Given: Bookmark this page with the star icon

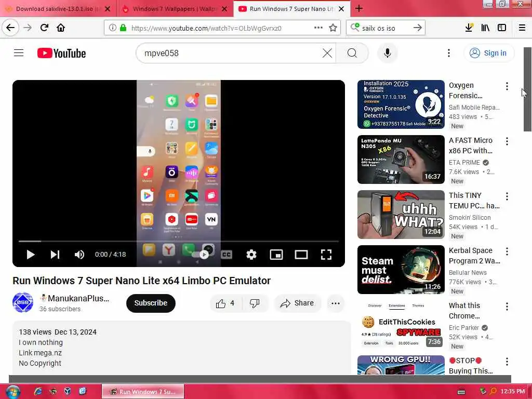Looking at the screenshot, I should (333, 28).
